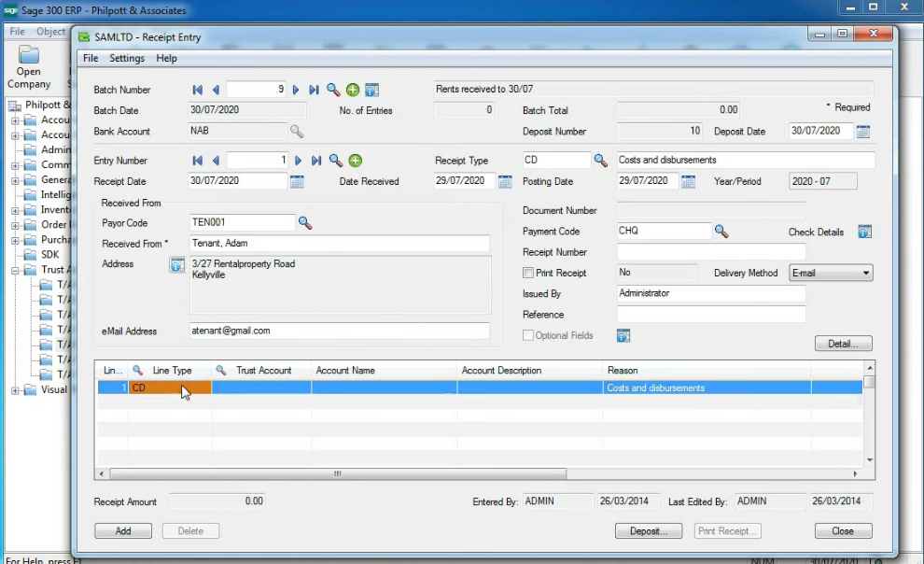Viewport: 924px width, 564px height.
Task: Create new entry with green plus icon
Action: pos(356,161)
